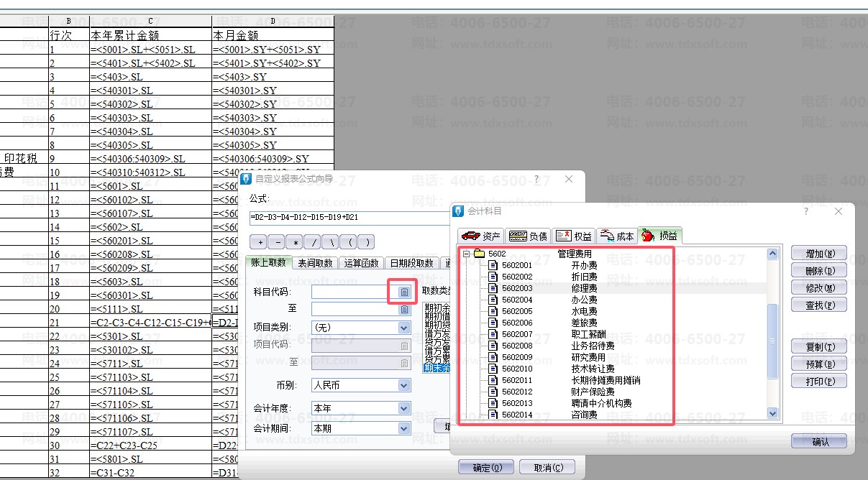This screenshot has height=480, width=868.
Task: Click the document icon for account 5602003
Action: [x=493, y=288]
